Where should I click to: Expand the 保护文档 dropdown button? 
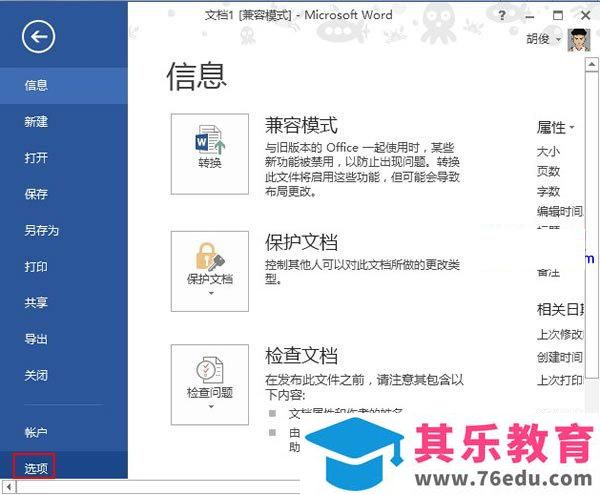click(210, 271)
